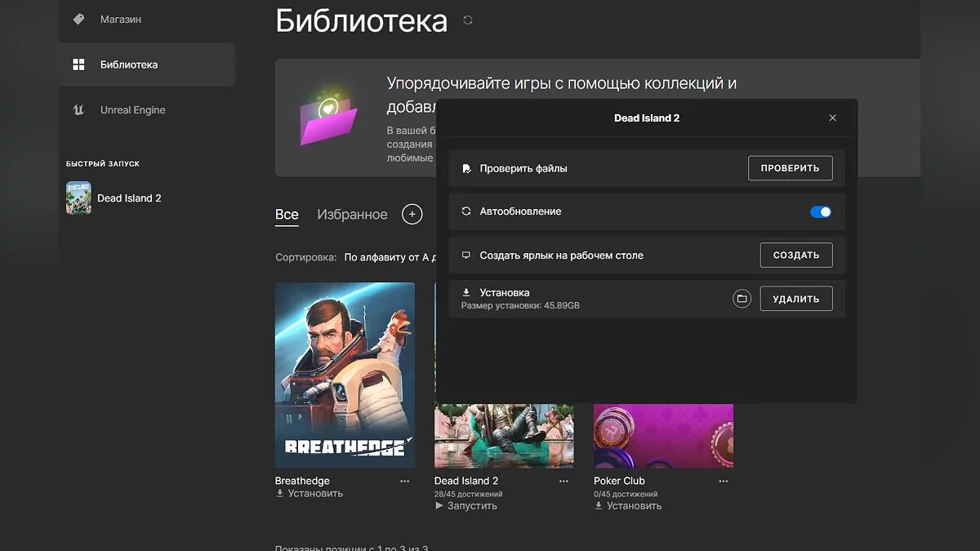Click Dead Island 2 quick launch thumbnail

78,198
